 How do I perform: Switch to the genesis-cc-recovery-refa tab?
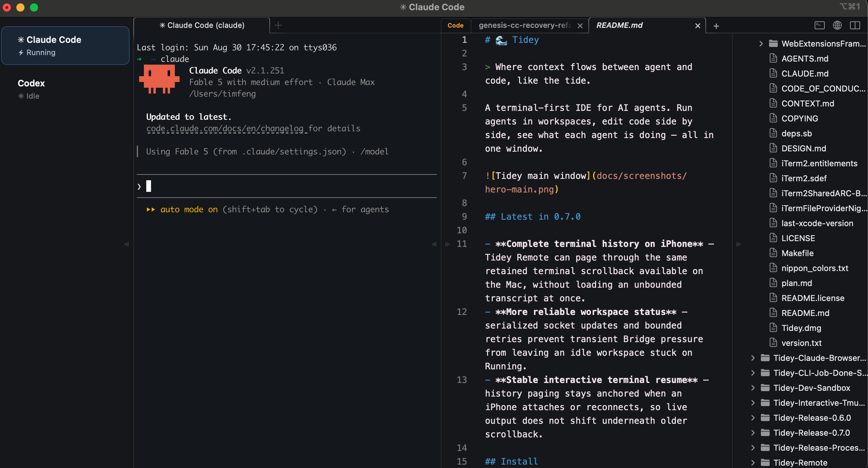click(x=525, y=26)
